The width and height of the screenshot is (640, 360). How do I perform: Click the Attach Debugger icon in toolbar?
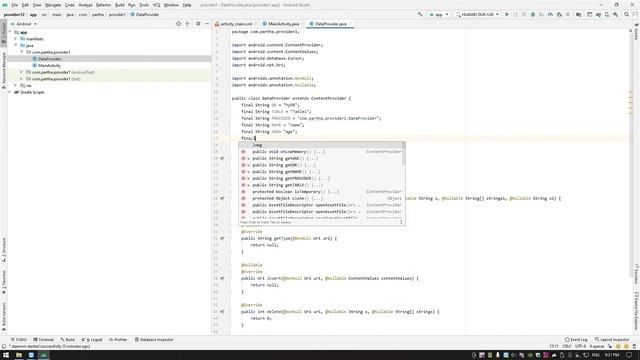coord(559,14)
